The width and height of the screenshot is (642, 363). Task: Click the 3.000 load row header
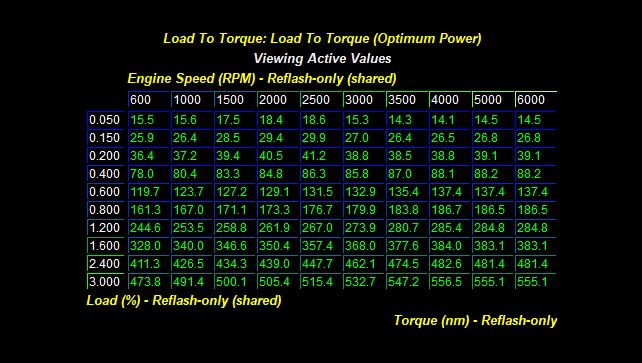105,282
